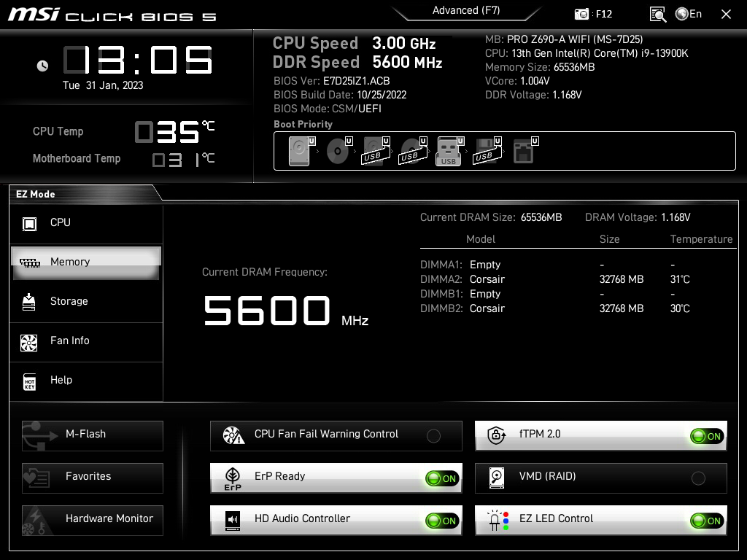Open the Memory section in sidebar
The height and width of the screenshot is (560, 747).
(x=86, y=262)
